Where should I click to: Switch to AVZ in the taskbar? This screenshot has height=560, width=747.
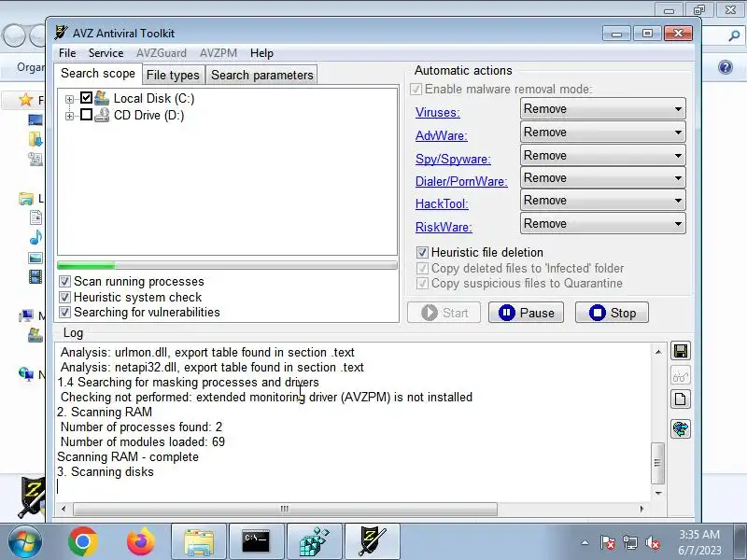click(x=373, y=542)
